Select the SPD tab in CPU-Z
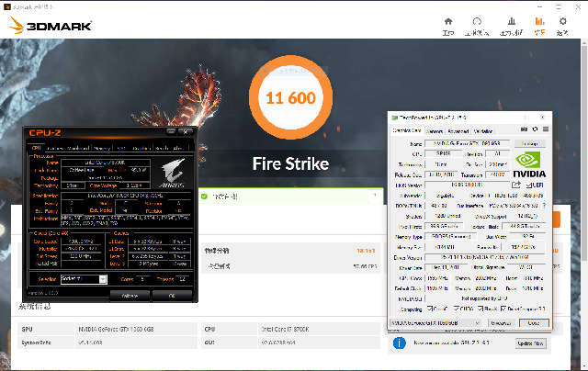Image resolution: width=588 pixels, height=371 pixels. coord(120,148)
